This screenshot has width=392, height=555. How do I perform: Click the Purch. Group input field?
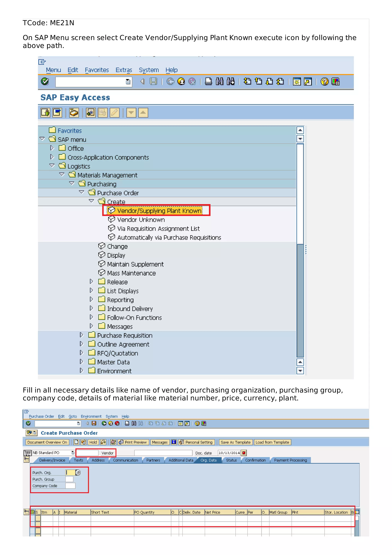click(69, 479)
